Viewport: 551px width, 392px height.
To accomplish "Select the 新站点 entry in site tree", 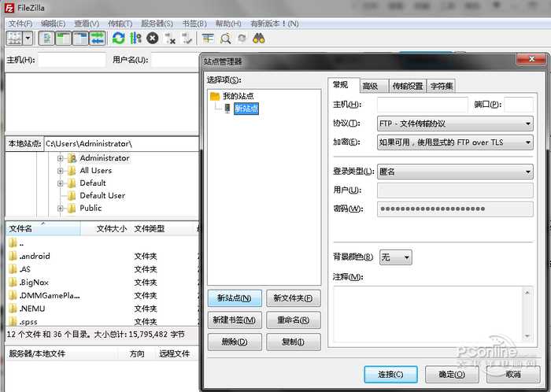I will click(x=246, y=109).
